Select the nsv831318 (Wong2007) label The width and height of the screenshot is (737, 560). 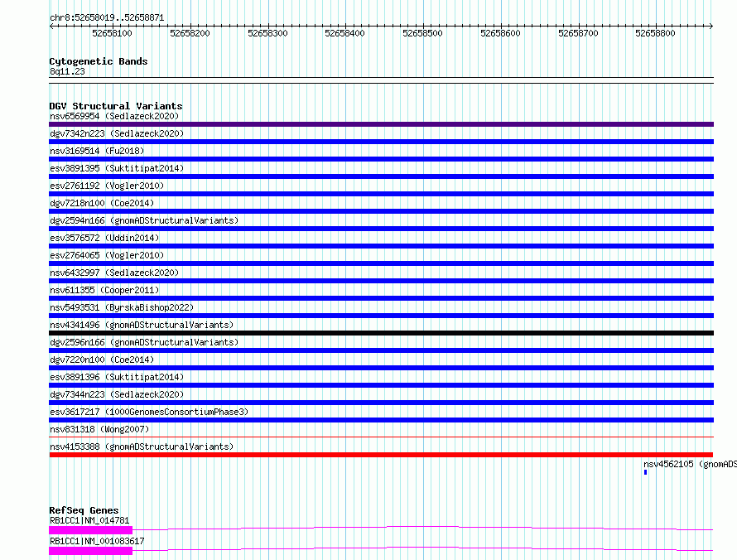point(99,429)
